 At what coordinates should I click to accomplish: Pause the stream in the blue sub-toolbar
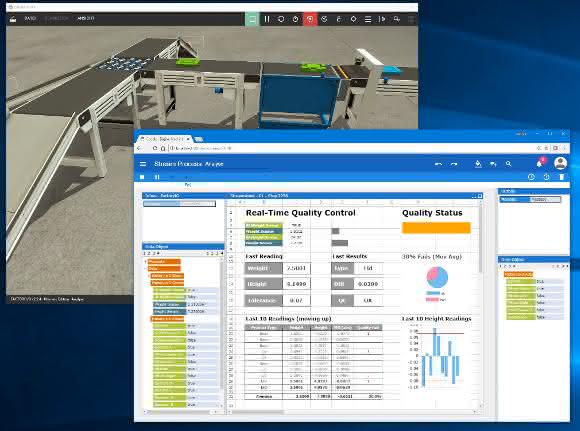point(157,177)
